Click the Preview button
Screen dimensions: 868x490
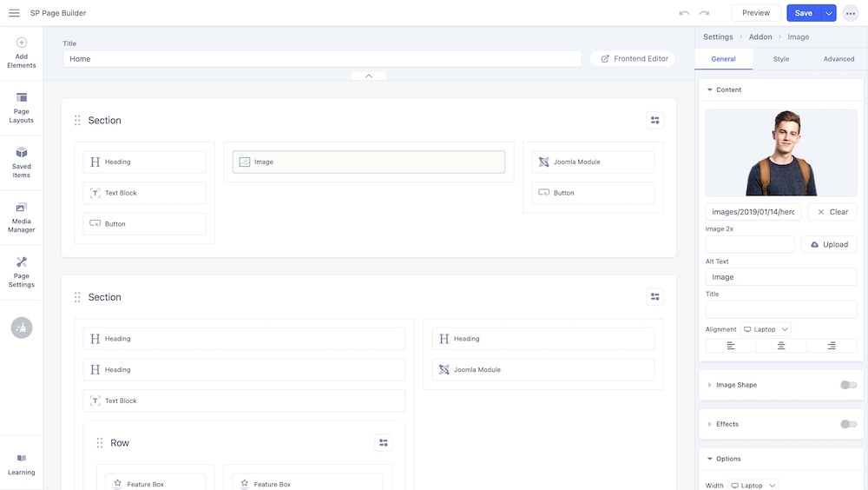tap(756, 13)
